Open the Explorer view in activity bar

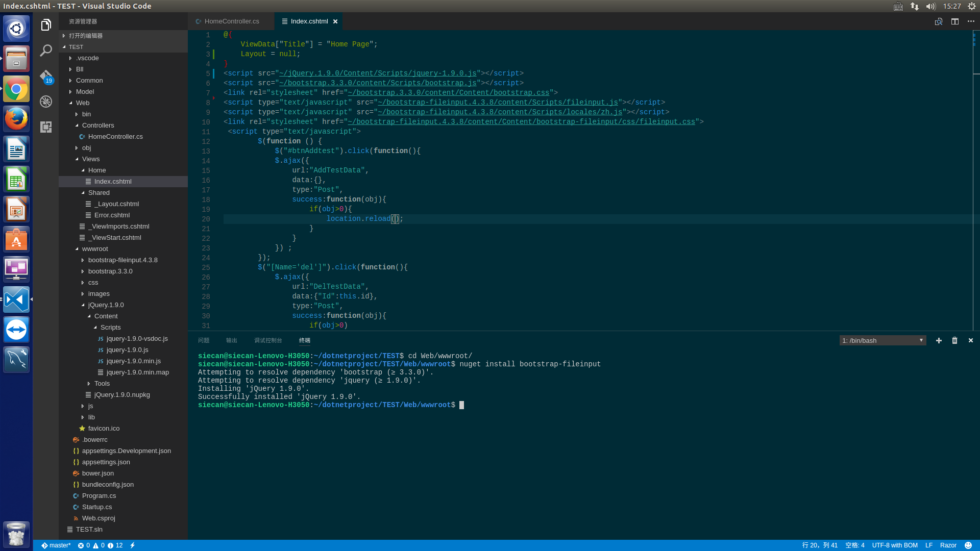pyautogui.click(x=46, y=25)
